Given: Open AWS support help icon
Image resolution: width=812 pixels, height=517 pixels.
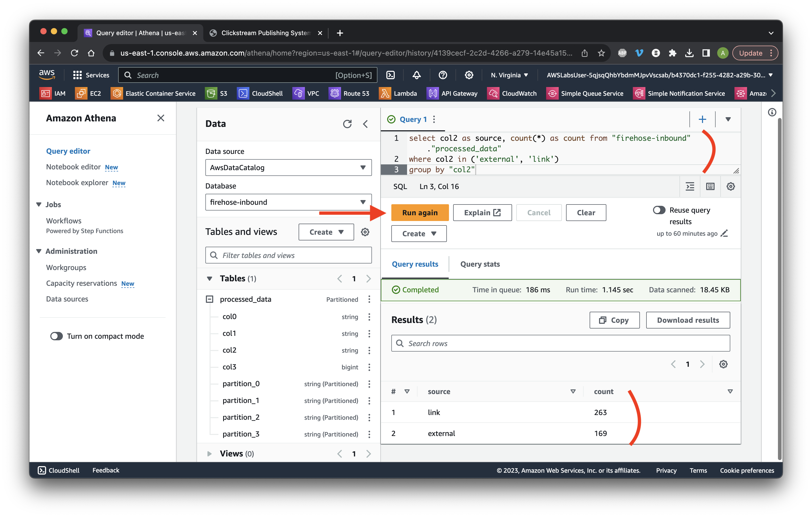Looking at the screenshot, I should tap(443, 75).
